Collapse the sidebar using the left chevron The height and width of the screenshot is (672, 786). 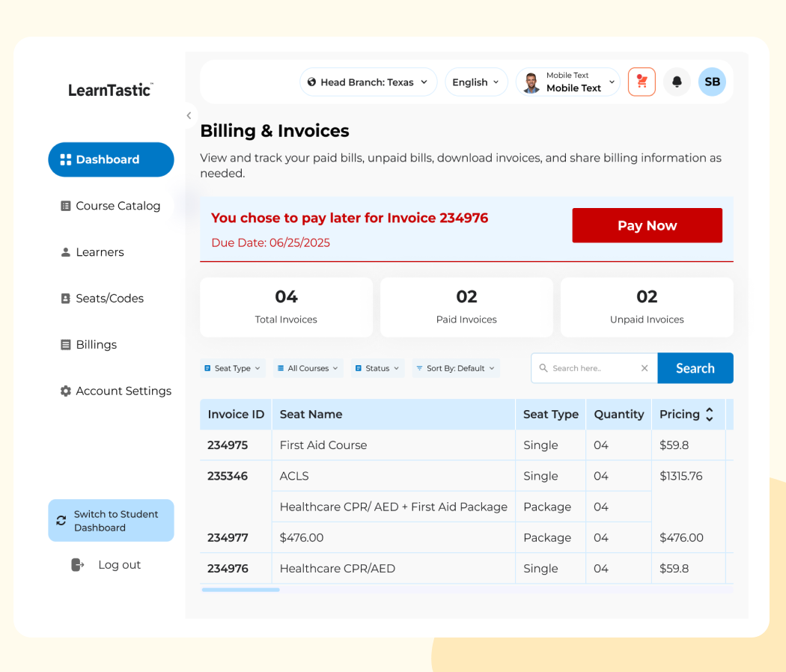(189, 116)
